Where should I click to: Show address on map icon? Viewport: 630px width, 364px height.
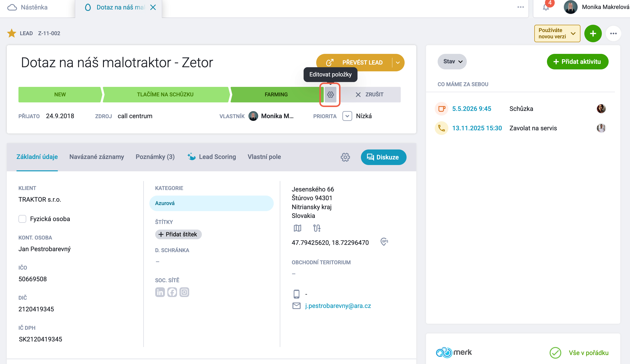point(298,228)
